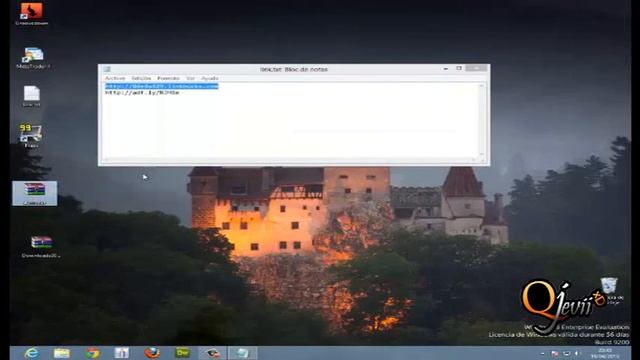Open Mozilla Firefox from the taskbar

click(x=152, y=353)
